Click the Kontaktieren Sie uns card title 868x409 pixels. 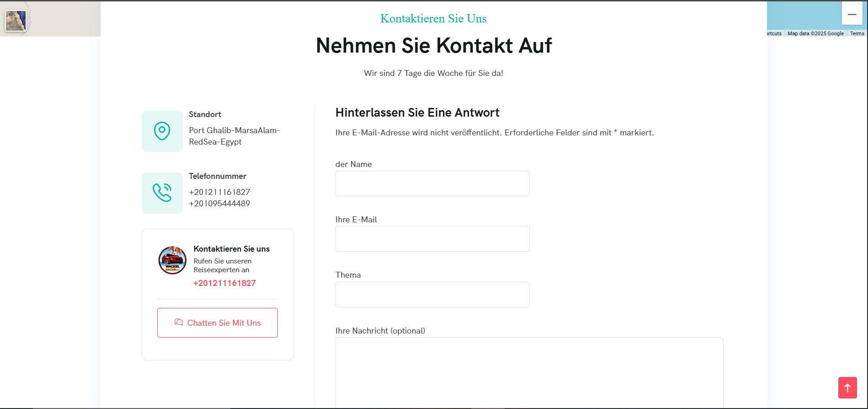coord(231,249)
